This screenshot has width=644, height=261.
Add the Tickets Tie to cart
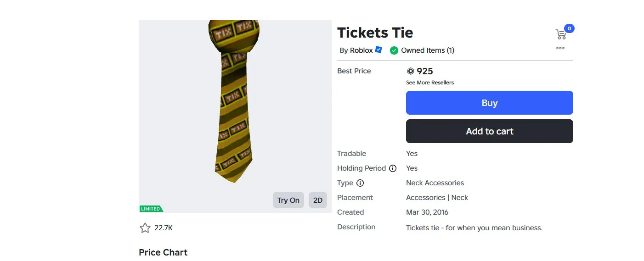490,131
